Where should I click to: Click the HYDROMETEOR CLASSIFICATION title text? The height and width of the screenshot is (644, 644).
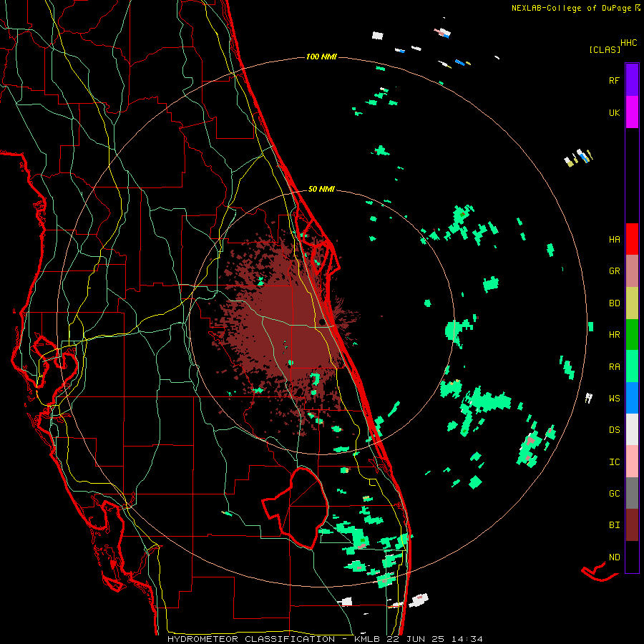pos(251,639)
